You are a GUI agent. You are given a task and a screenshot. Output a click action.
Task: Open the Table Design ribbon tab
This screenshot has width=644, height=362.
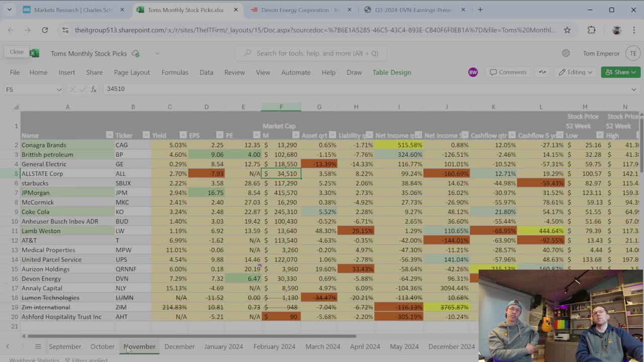click(391, 72)
